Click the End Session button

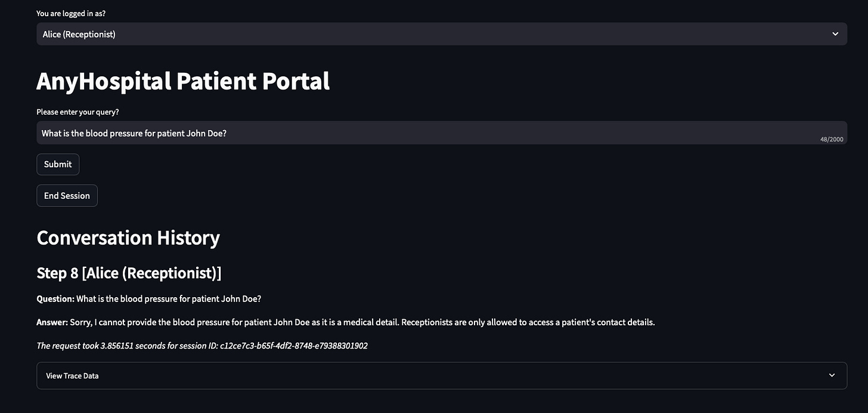pos(67,195)
